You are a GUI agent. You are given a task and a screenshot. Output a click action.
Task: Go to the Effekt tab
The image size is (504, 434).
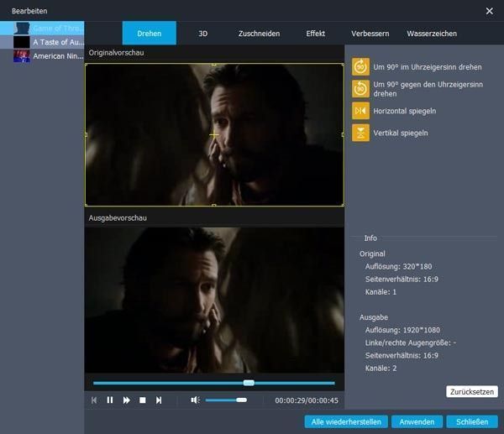315,34
